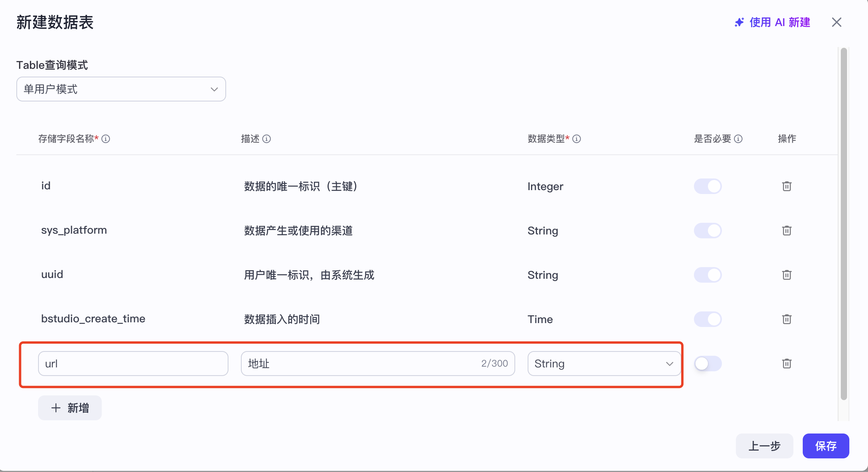
Task: Toggle required switch for uuid row
Action: click(708, 275)
